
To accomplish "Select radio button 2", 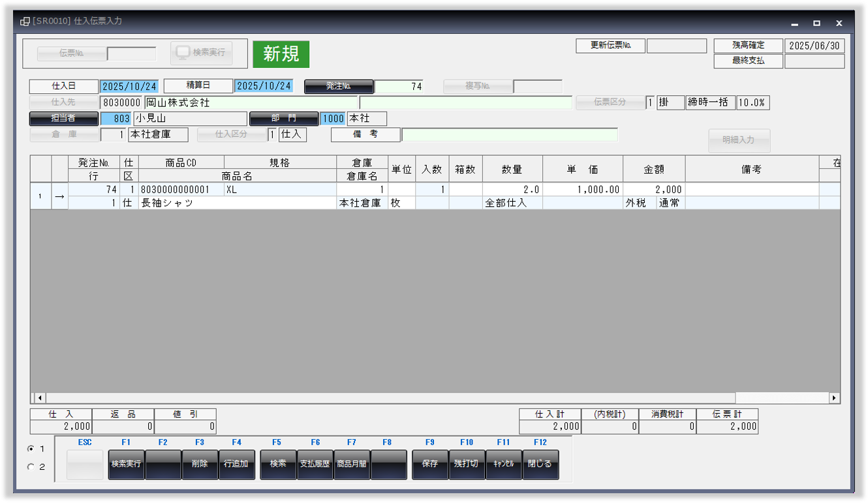I will click(31, 467).
